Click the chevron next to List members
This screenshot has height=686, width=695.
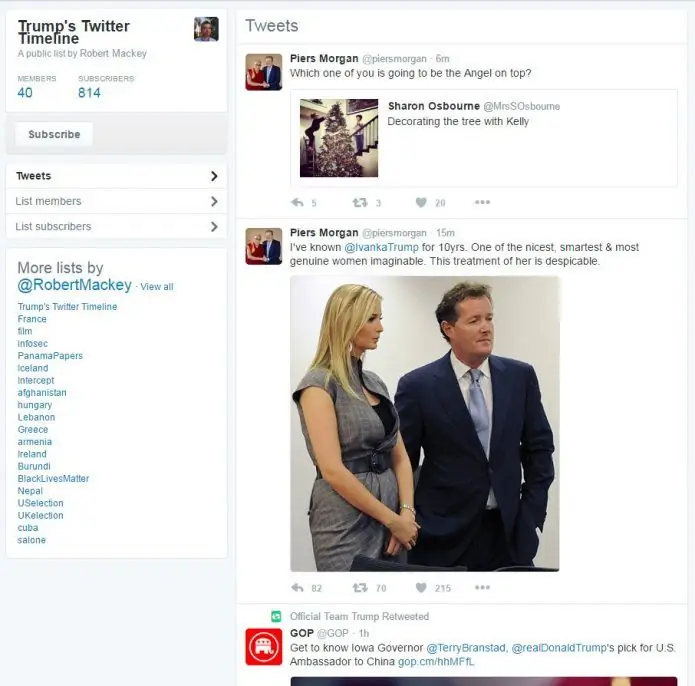tap(214, 201)
